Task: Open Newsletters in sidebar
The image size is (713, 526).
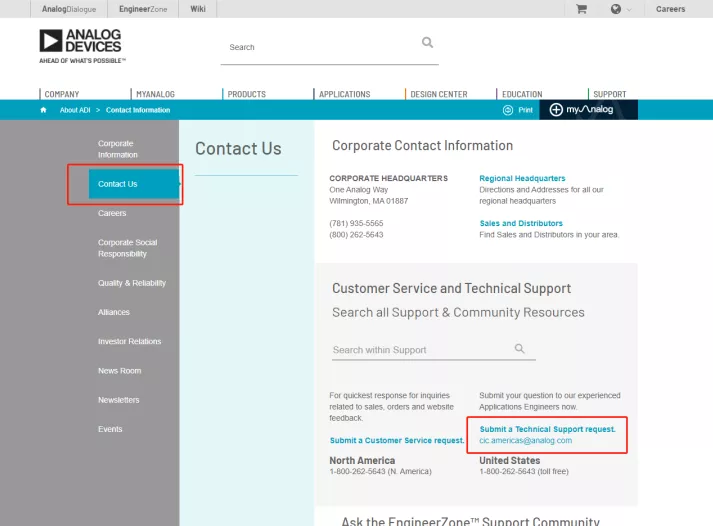Action: pos(119,400)
